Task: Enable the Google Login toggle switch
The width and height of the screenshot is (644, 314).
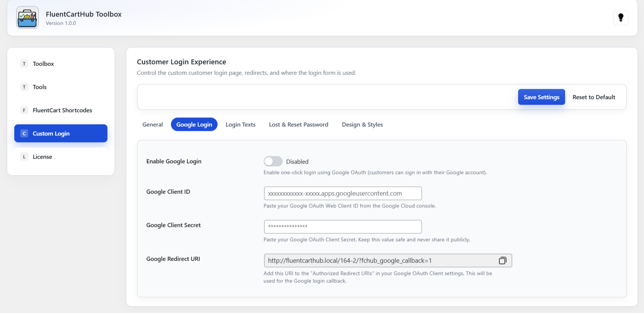Action: [x=273, y=161]
